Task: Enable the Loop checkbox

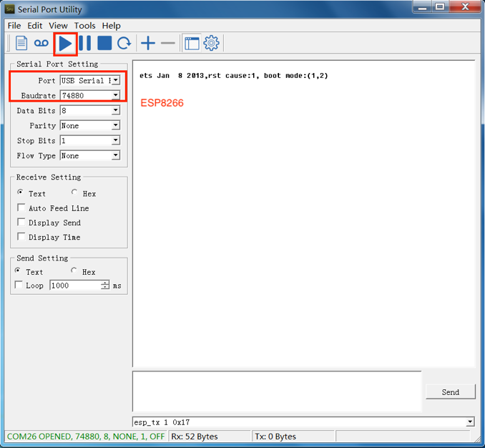Action: click(x=19, y=286)
